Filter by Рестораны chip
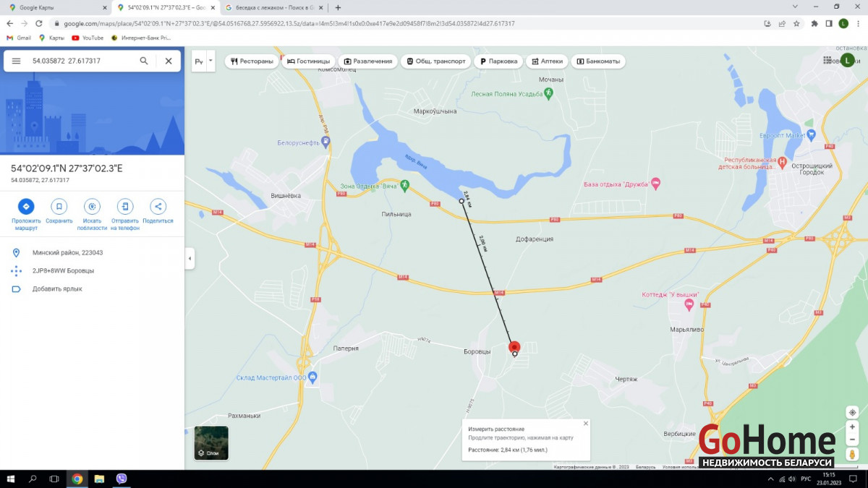868x488 pixels. 252,61
